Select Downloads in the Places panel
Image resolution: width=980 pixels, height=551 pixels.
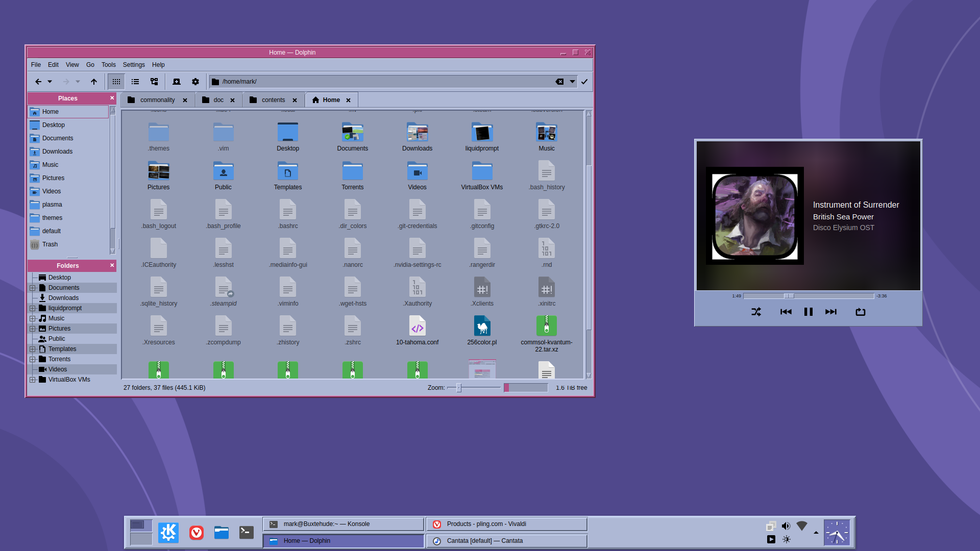68,152
